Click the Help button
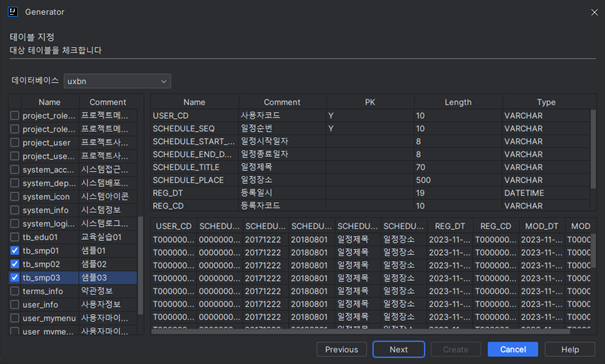 [570, 349]
